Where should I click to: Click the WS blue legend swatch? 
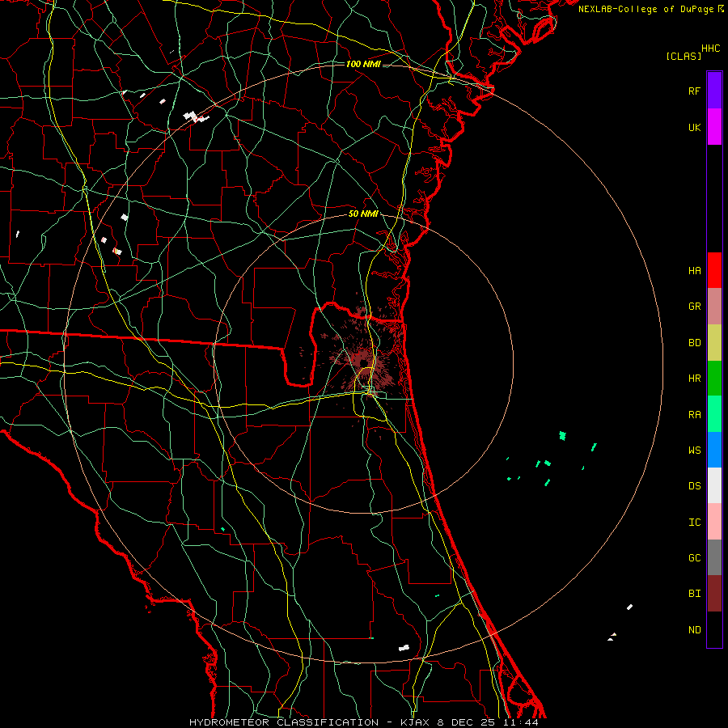point(714,450)
